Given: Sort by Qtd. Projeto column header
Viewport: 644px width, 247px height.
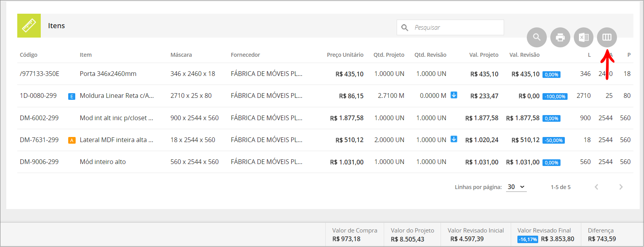Looking at the screenshot, I should coord(389,55).
